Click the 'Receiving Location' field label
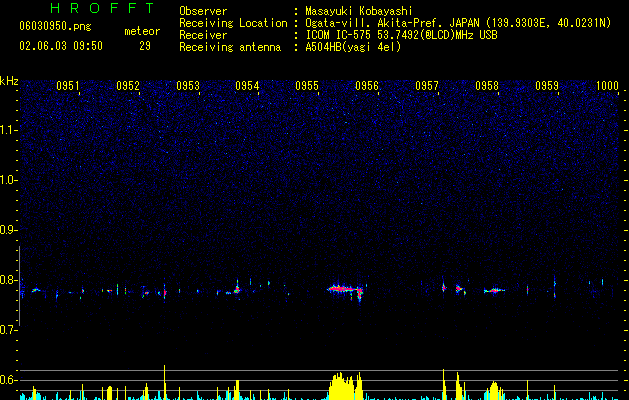The height and width of the screenshot is (400, 629). pos(233,23)
